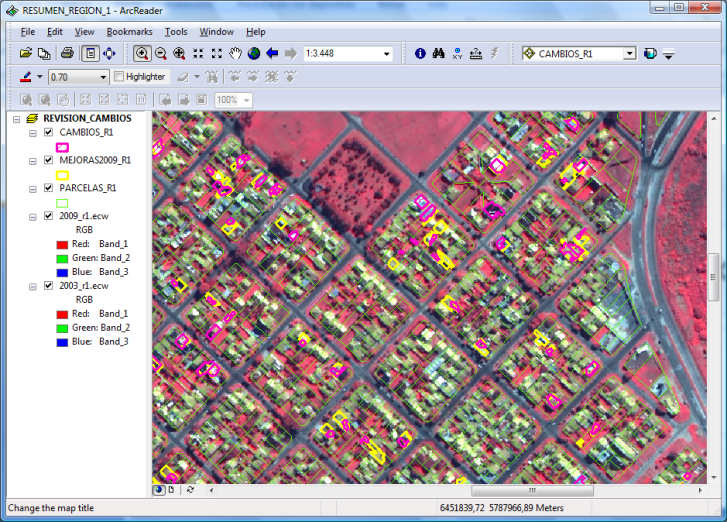Viewport: 727px width, 522px height.
Task: Click the vertical map scrollbar thumb
Action: [713, 277]
